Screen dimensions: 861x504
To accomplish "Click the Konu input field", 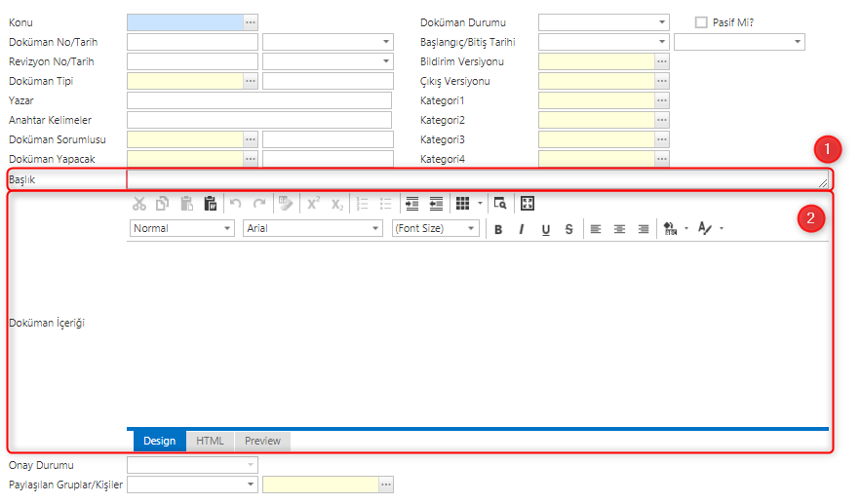I will [x=185, y=22].
